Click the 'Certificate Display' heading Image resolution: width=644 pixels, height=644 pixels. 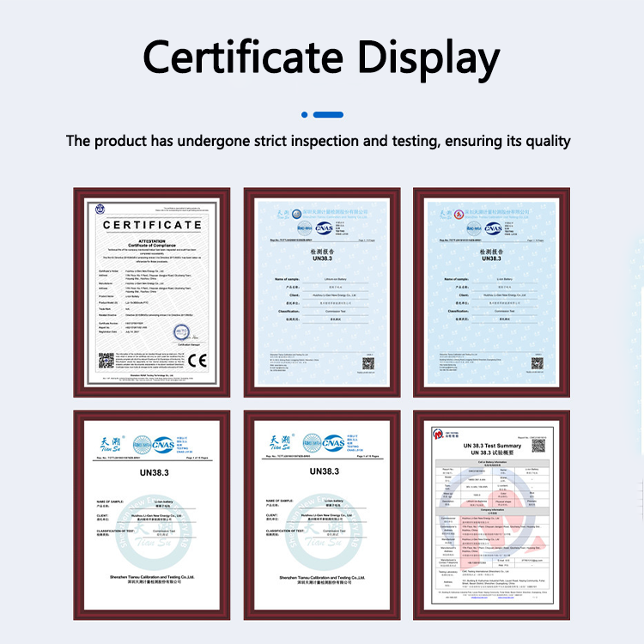click(322, 58)
